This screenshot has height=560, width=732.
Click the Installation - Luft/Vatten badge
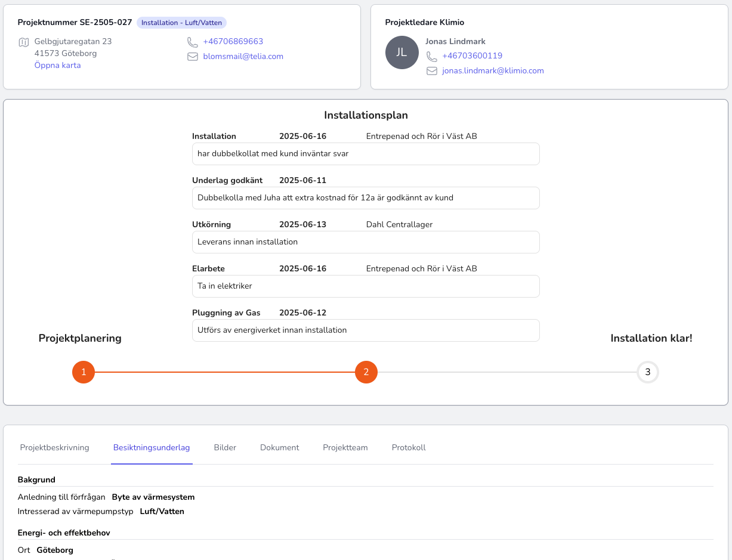(x=181, y=22)
